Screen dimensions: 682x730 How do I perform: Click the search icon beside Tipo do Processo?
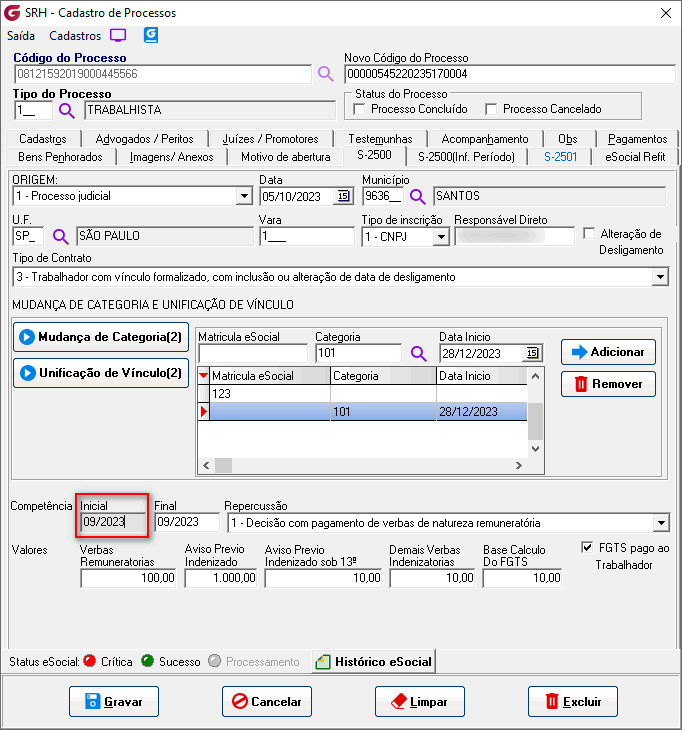click(67, 110)
